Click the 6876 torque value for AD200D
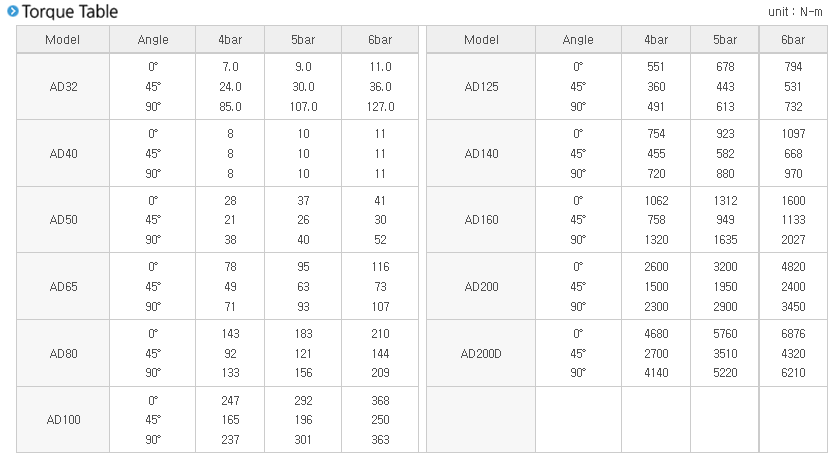The width and height of the screenshot is (839, 466). tap(793, 334)
